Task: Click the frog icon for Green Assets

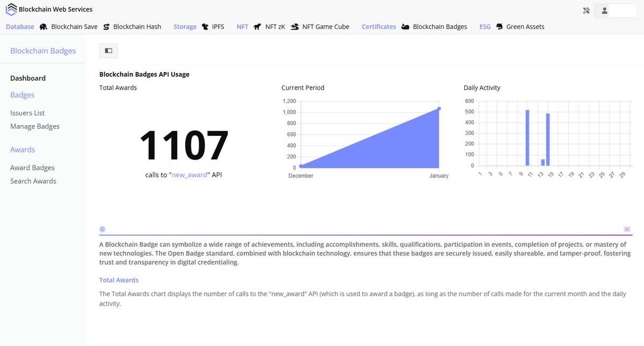Action: coord(500,26)
